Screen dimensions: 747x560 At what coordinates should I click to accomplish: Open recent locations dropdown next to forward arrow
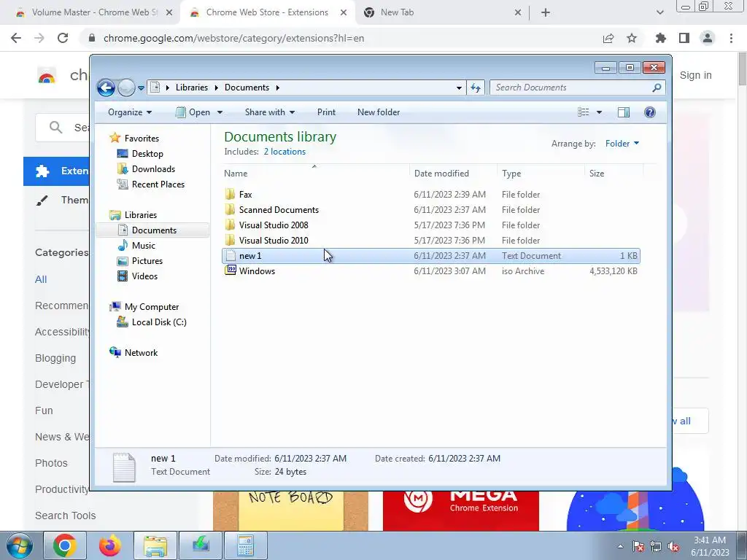[x=141, y=88]
